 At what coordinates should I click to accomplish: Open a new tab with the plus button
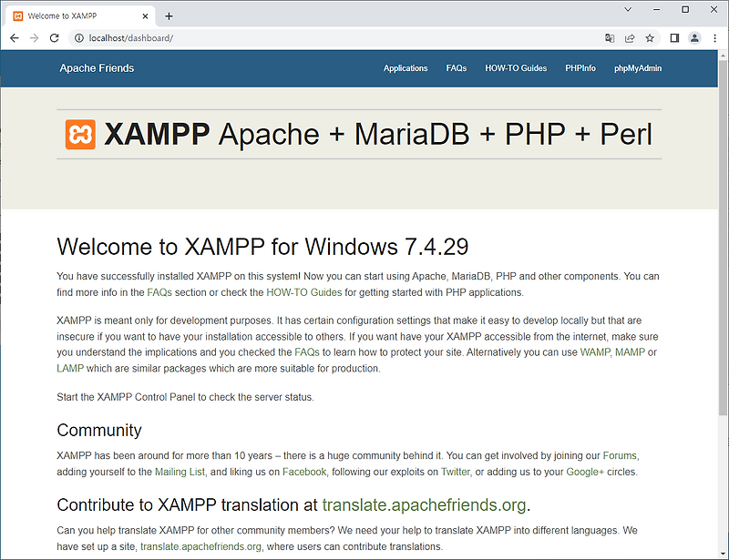169,15
